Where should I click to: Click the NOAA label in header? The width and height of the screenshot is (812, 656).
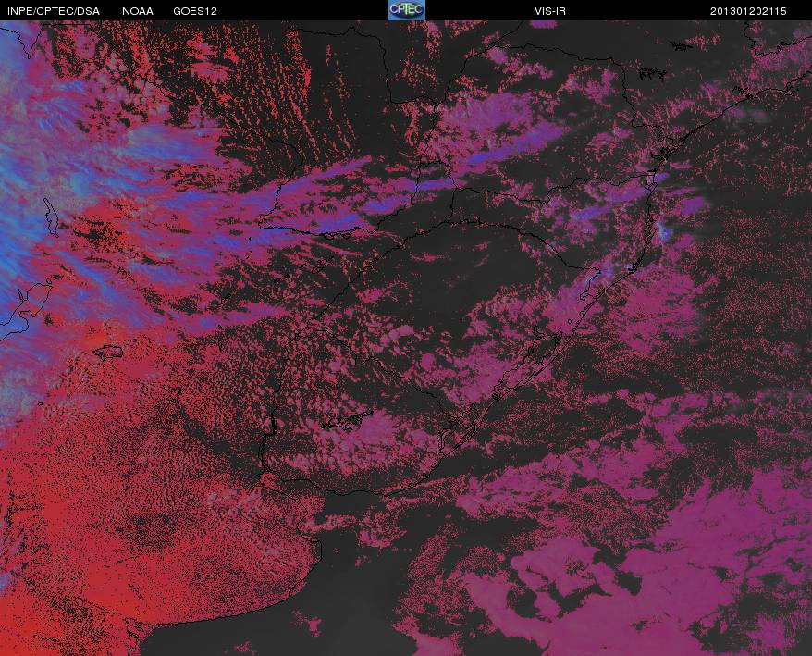click(x=137, y=11)
